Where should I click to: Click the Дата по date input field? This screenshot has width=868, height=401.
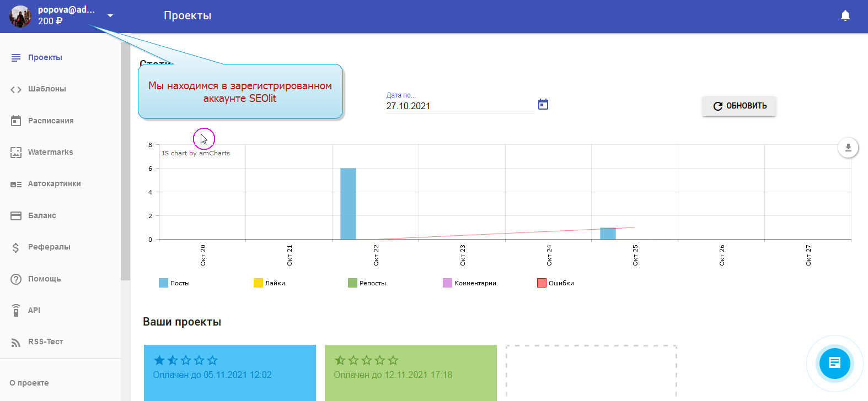click(x=459, y=106)
